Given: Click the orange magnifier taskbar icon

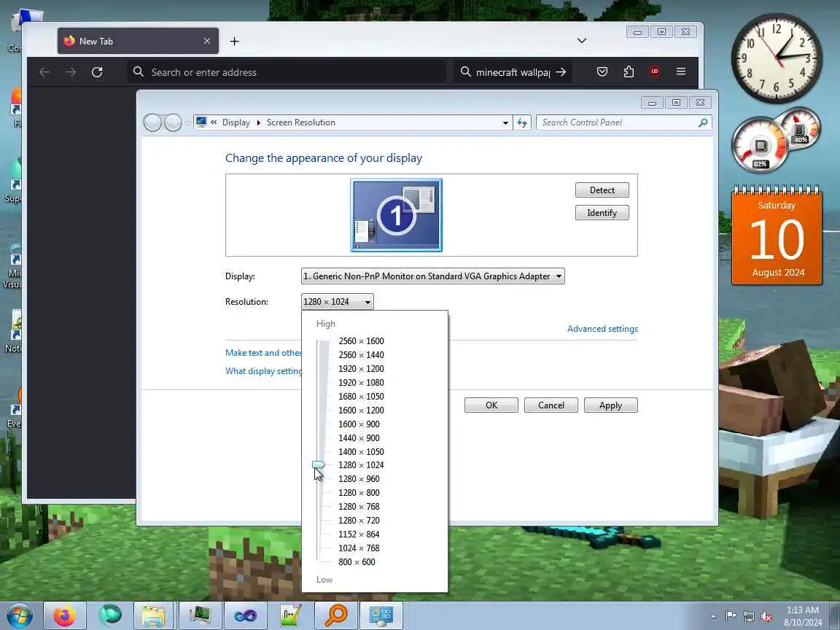Looking at the screenshot, I should point(335,615).
